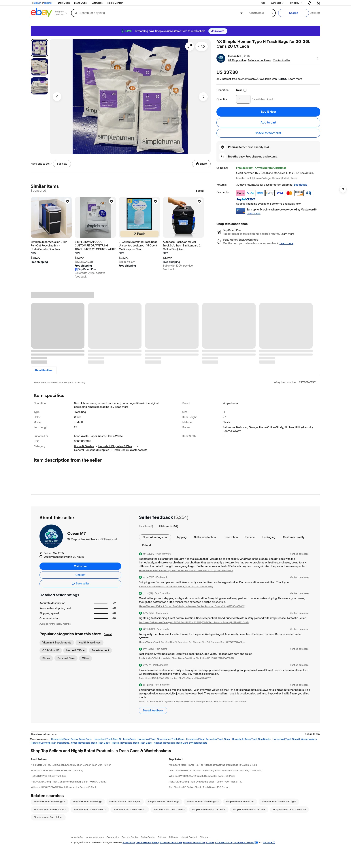Expand the My eBay dropdown
This screenshot has height=868, width=351.
pyautogui.click(x=296, y=3)
